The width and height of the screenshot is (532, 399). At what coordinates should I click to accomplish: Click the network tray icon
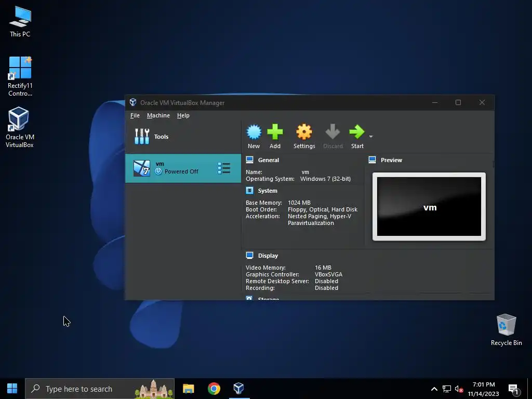tap(446, 389)
